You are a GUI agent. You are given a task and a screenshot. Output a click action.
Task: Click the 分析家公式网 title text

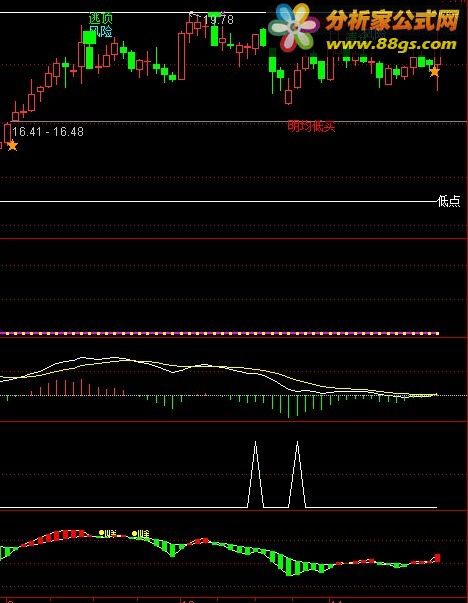(x=392, y=20)
